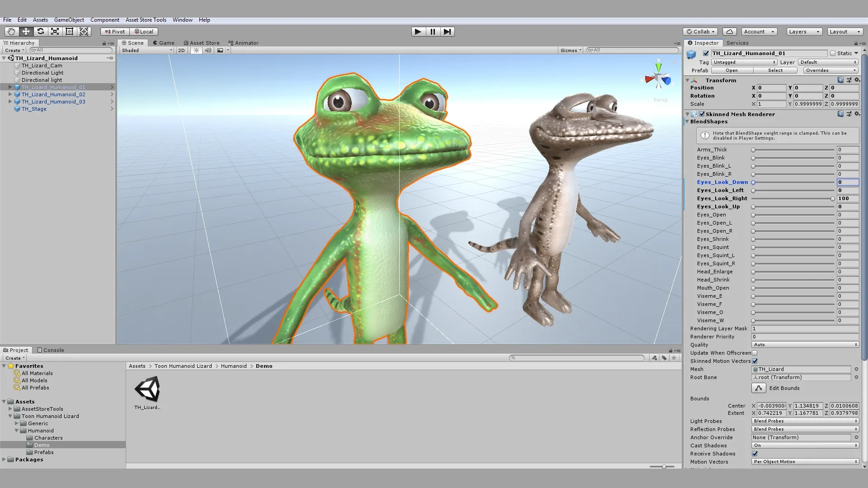
Task: Click the scene orientation gizmo
Action: click(x=659, y=78)
